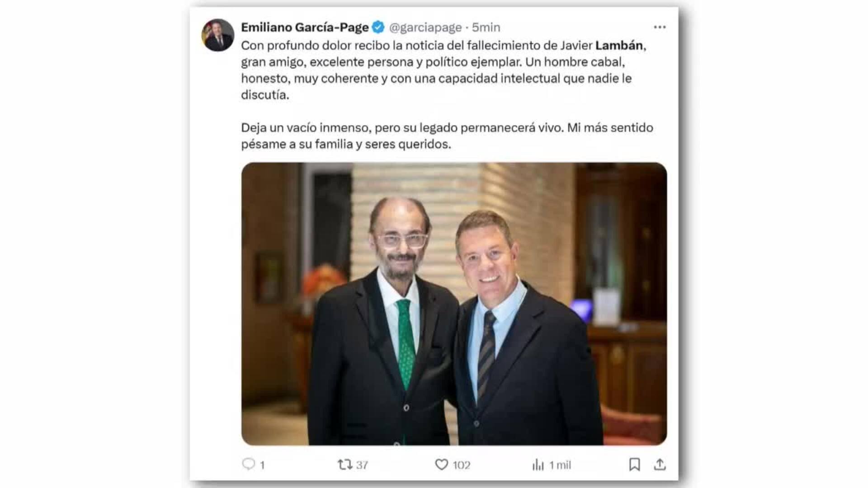
Task: Click the repost arrows icon
Action: point(345,465)
